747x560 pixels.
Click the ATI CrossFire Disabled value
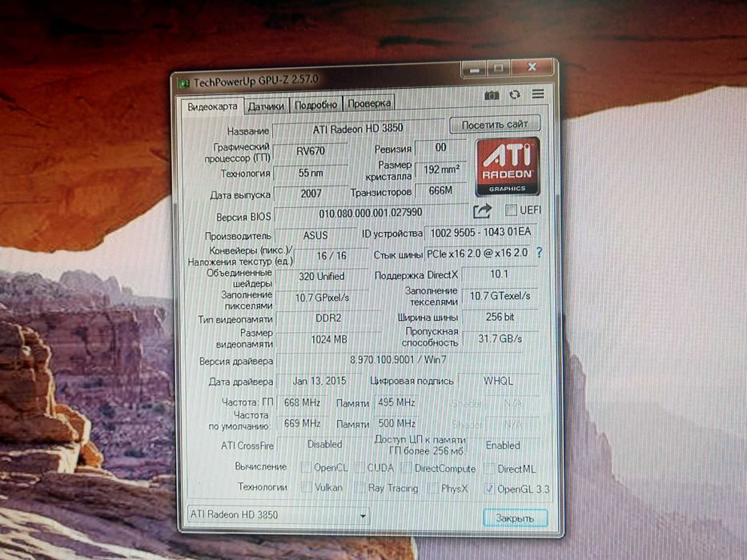click(325, 444)
